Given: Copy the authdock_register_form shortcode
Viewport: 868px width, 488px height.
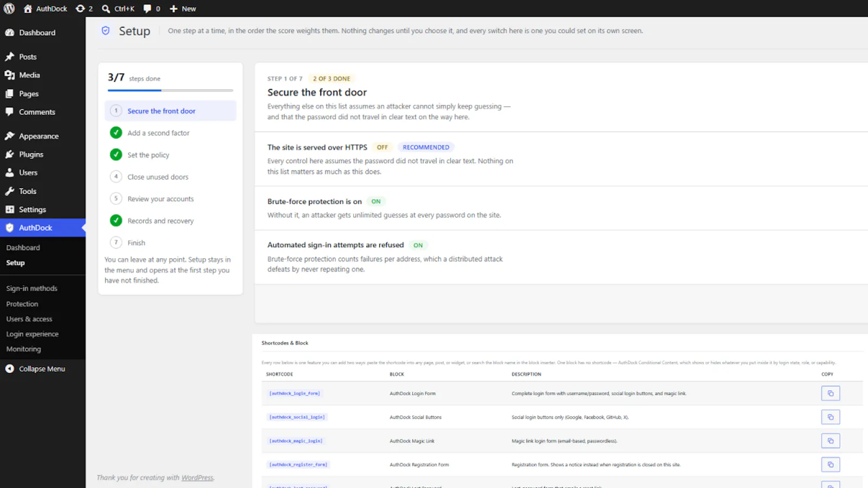Looking at the screenshot, I should click(x=830, y=465).
